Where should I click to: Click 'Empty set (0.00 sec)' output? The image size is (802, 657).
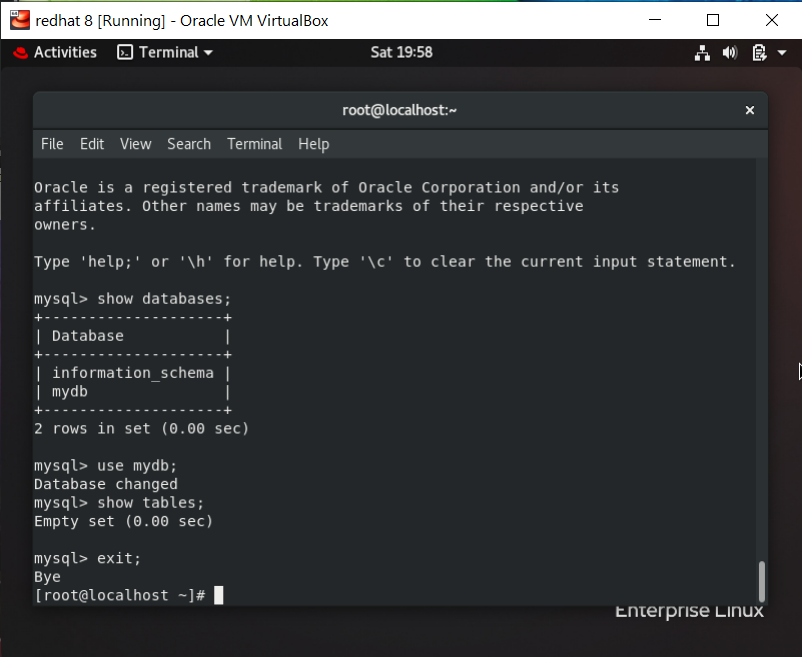click(123, 522)
